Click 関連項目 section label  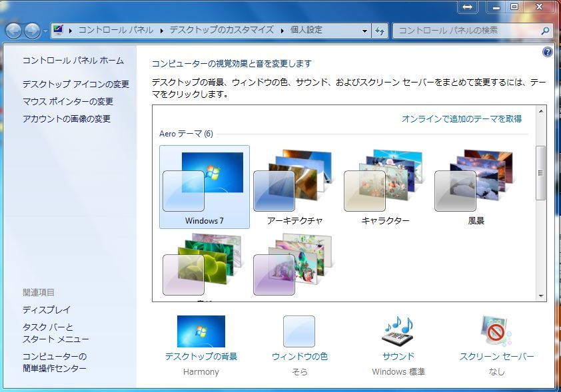pyautogui.click(x=39, y=293)
